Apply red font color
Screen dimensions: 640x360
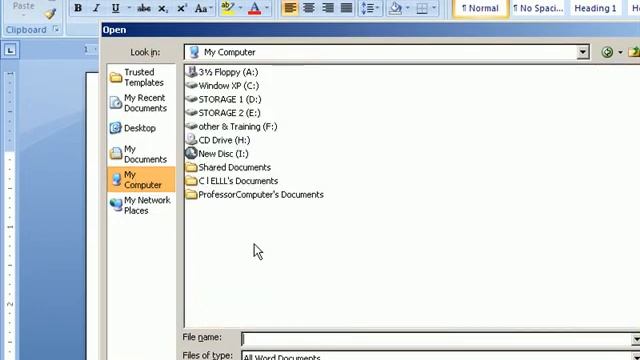[x=255, y=8]
